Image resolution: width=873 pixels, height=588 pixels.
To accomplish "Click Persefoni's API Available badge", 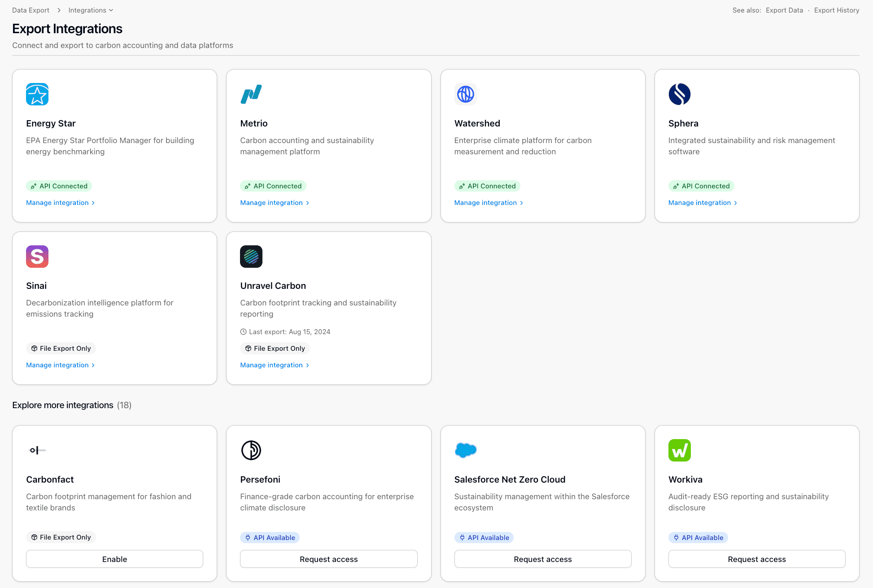I will tap(270, 538).
